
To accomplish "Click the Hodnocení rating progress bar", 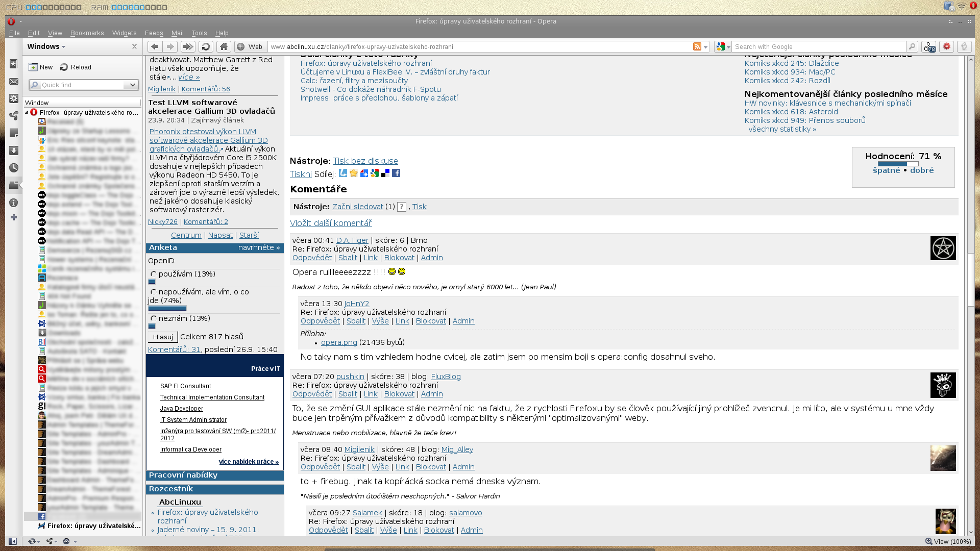I will click(898, 164).
